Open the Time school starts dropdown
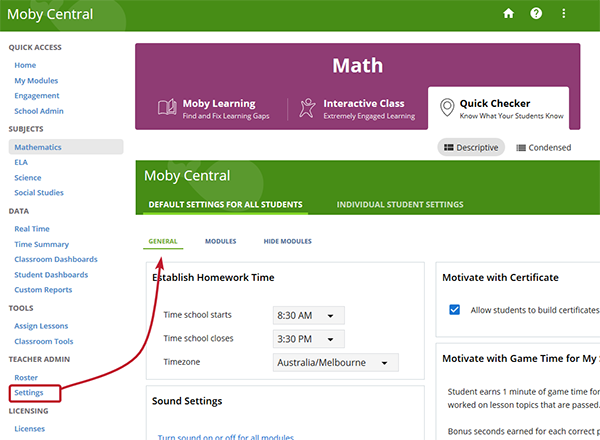This screenshot has width=600, height=440. (x=309, y=315)
